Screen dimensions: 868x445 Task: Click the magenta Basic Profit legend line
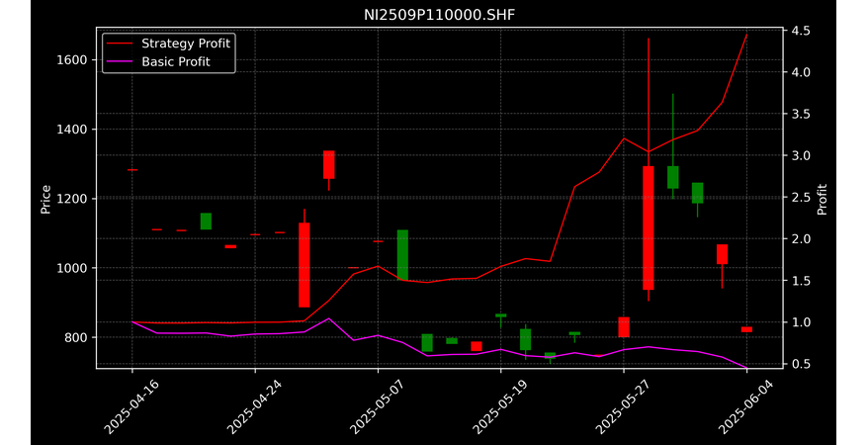coord(121,62)
